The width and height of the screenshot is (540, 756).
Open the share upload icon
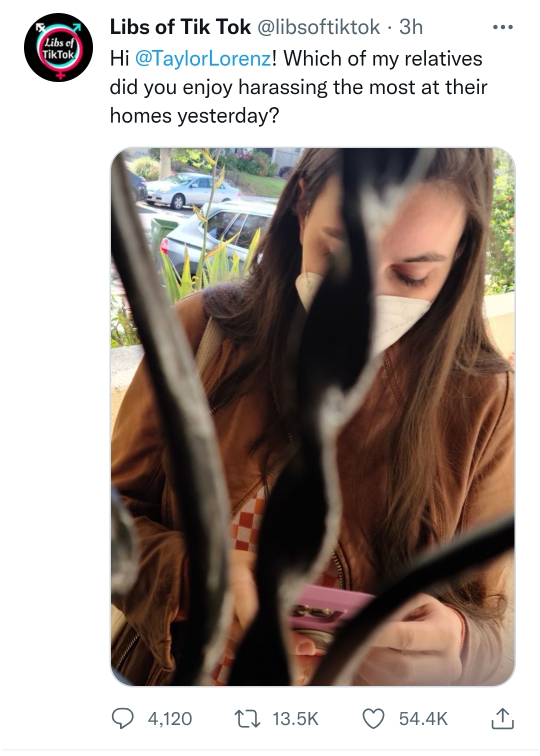click(x=502, y=718)
